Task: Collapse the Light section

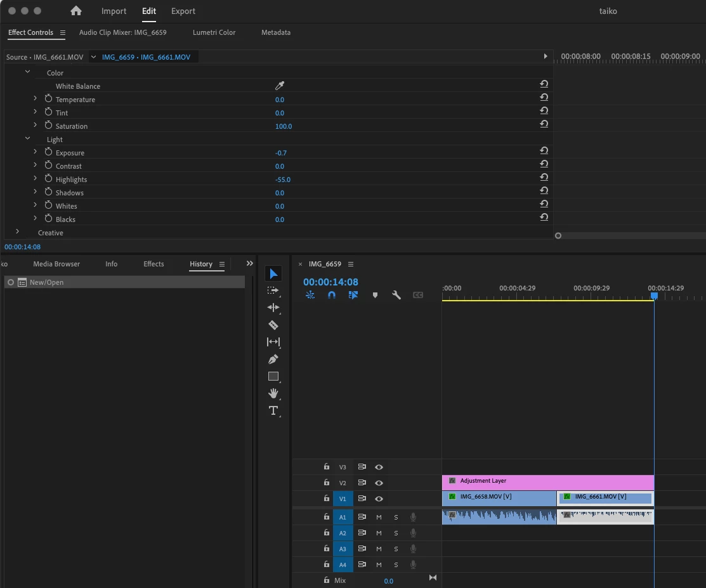Action: pos(27,138)
